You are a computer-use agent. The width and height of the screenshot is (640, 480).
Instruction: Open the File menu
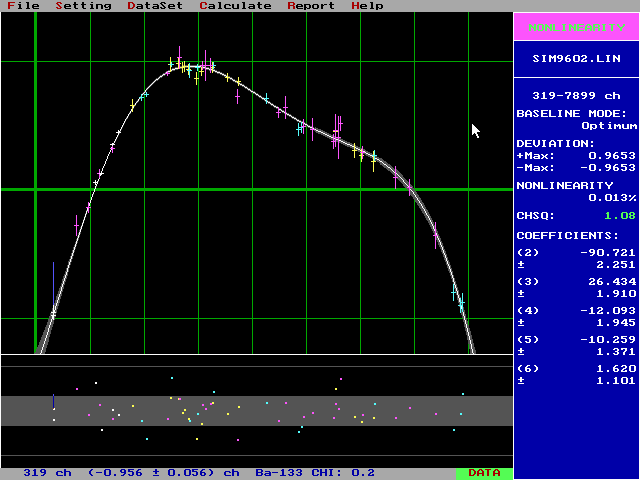[24, 6]
